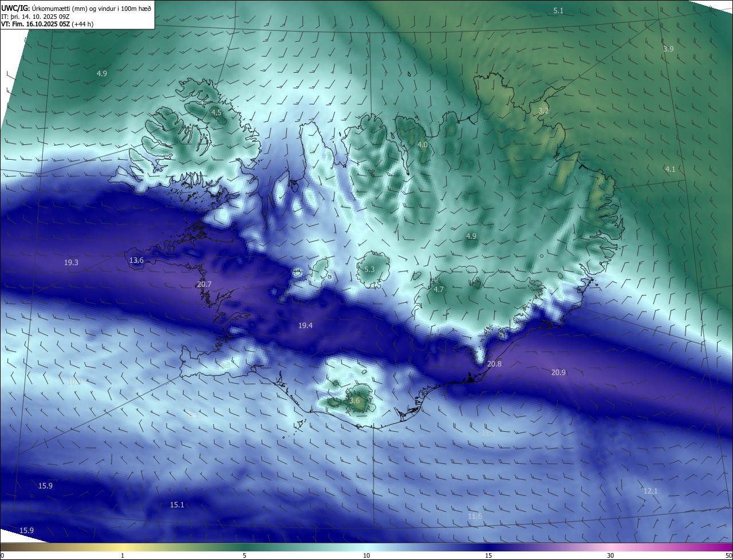Pick the 13.6 value label
Screen dimensions: 733x560
click(136, 261)
